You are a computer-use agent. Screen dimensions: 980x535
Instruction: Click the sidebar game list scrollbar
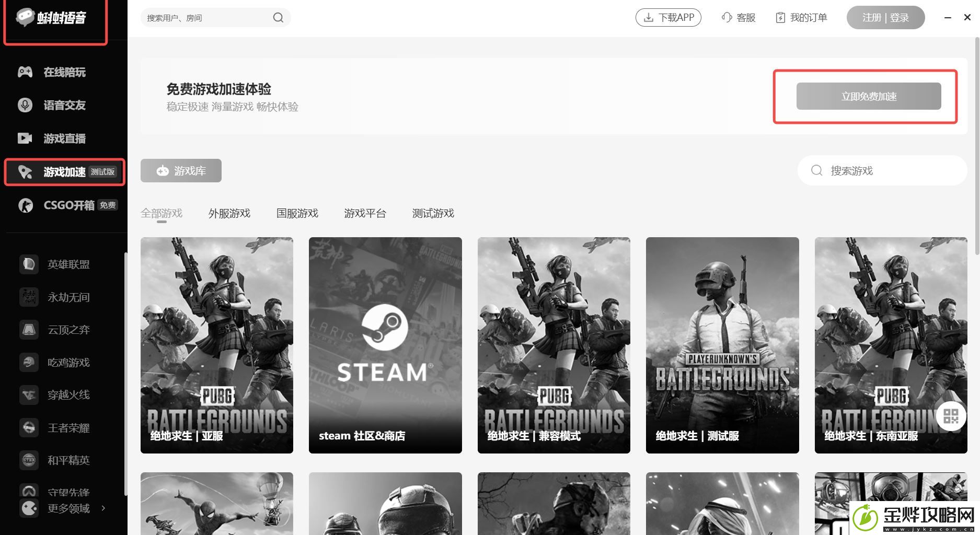125,374
